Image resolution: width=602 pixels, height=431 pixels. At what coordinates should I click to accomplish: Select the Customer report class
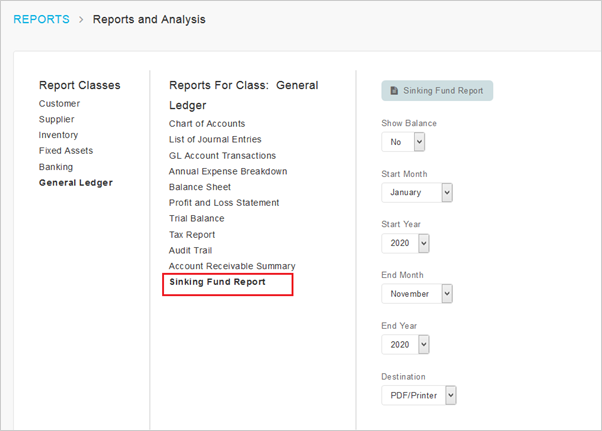point(59,104)
